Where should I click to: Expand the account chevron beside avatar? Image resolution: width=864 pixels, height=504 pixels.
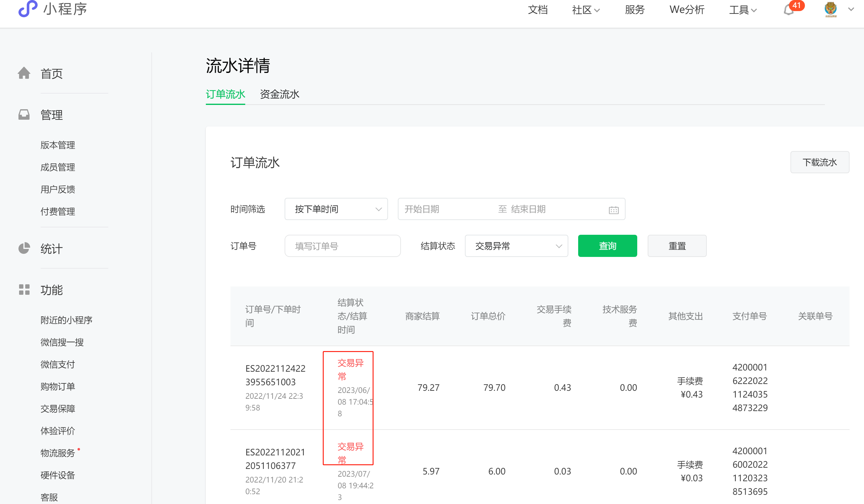(851, 9)
